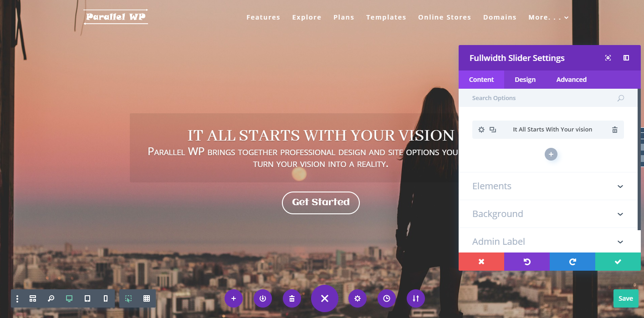Switch to phone preview icon
The width and height of the screenshot is (644, 318).
[106, 298]
